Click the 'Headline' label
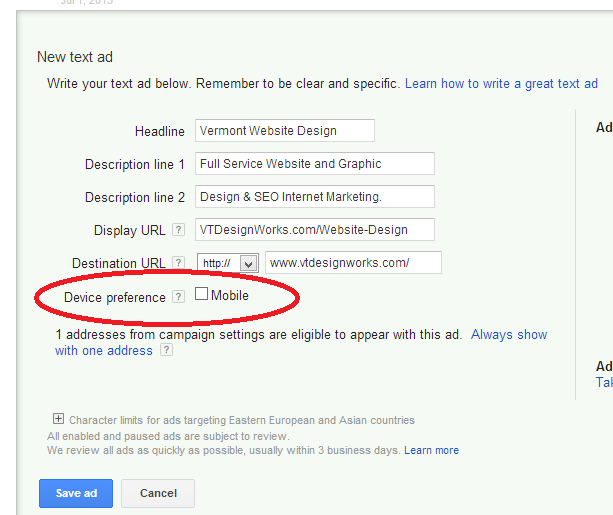Viewport: 613px width, 515px height. 160,131
